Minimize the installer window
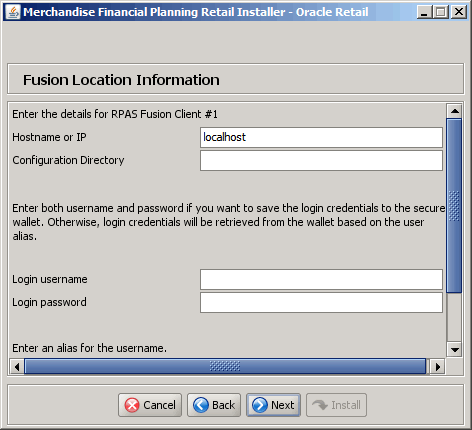Screen dimensions: 472x430 pos(424,12)
